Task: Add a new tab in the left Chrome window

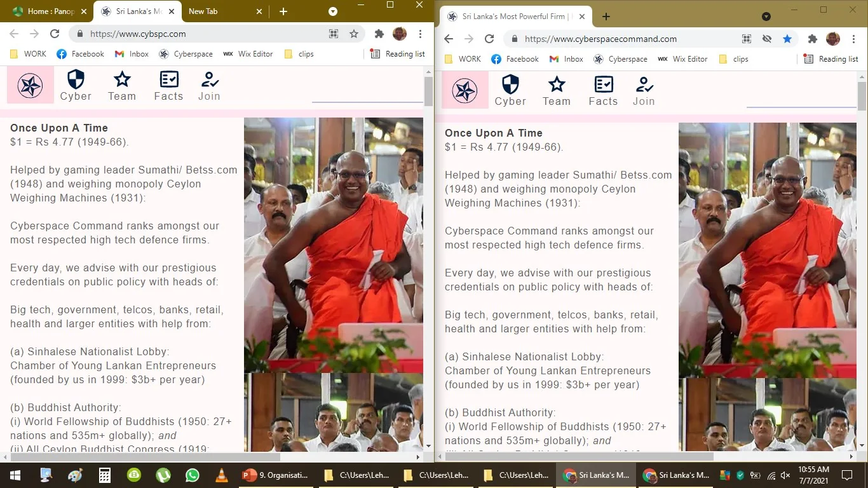Action: coord(283,11)
